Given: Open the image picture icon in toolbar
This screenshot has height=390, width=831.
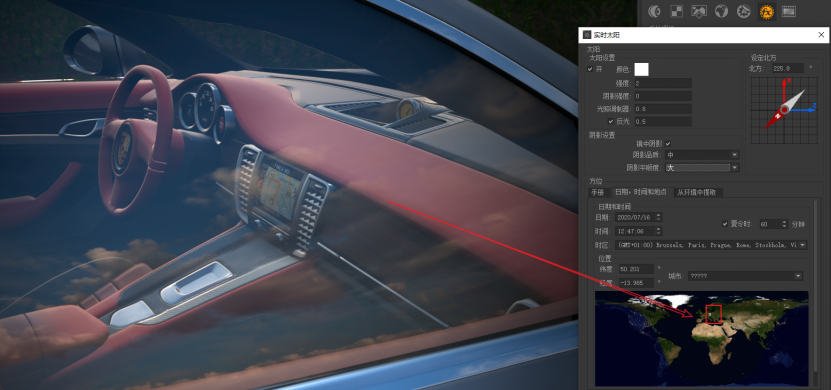Looking at the screenshot, I should click(699, 11).
